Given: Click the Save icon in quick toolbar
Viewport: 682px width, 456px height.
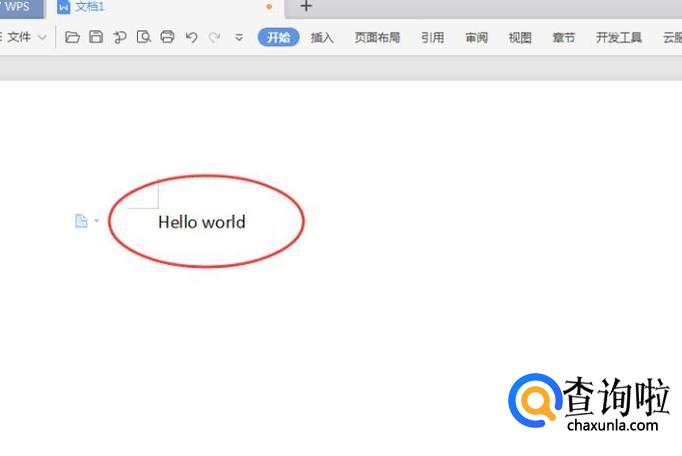Looking at the screenshot, I should (x=96, y=38).
